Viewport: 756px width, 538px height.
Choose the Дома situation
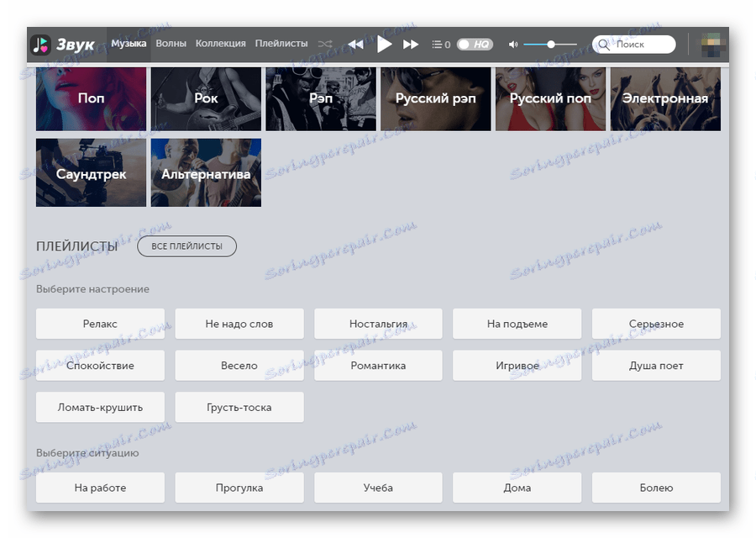[x=517, y=488]
